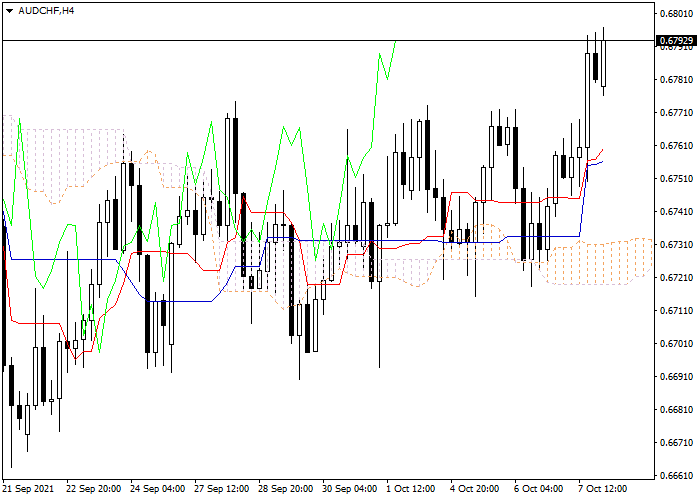Open the triangle menu beside AUDCHF,H4

point(9,11)
